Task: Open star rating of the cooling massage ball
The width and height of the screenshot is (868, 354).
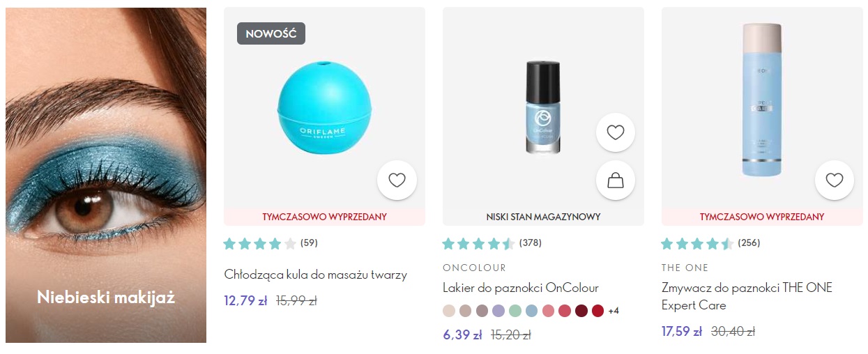Action: (x=260, y=243)
